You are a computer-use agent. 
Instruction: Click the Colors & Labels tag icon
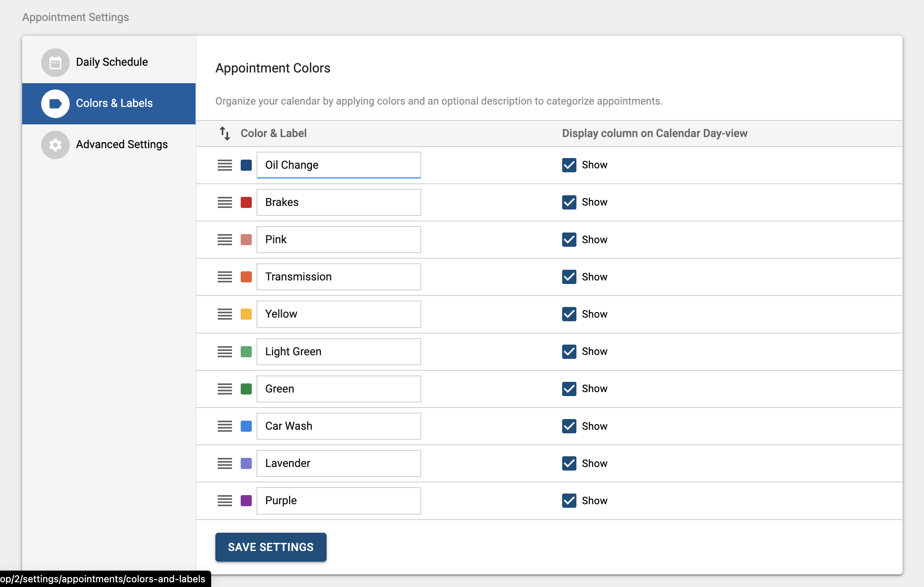click(55, 104)
